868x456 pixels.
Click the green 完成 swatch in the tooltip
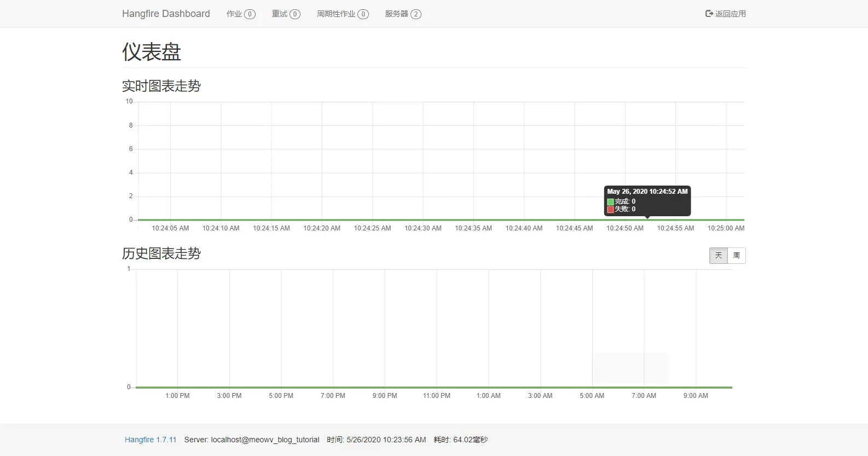pyautogui.click(x=610, y=202)
